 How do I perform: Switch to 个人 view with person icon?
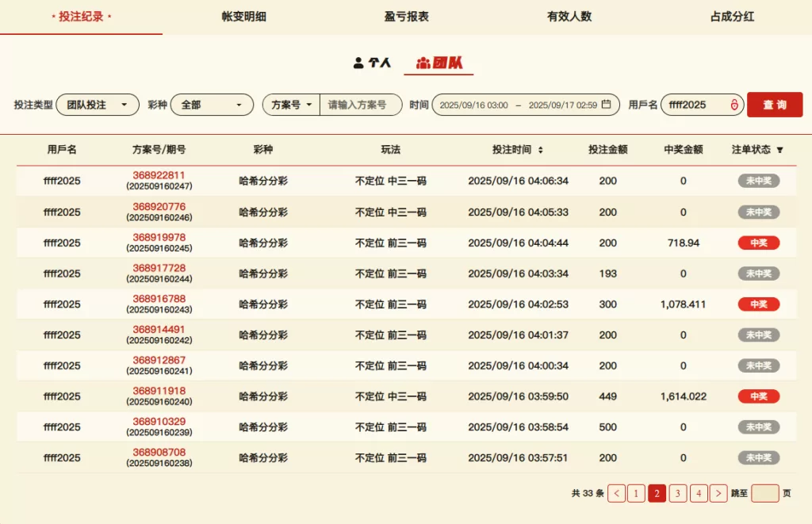pos(358,63)
